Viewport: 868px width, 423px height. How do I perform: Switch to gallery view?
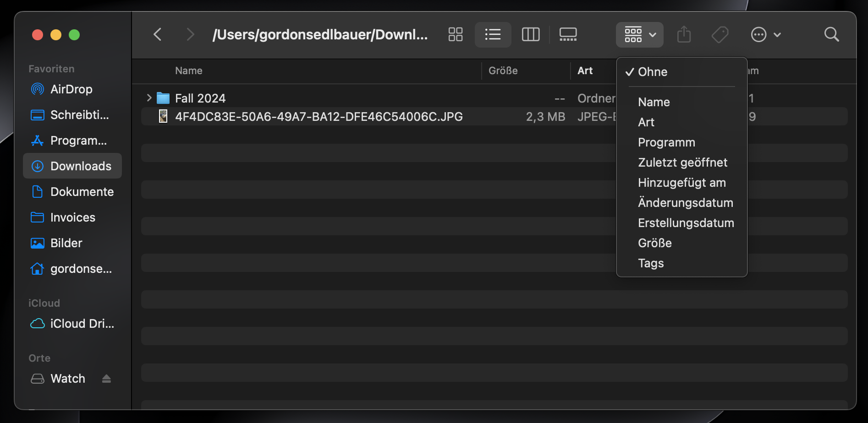point(568,34)
